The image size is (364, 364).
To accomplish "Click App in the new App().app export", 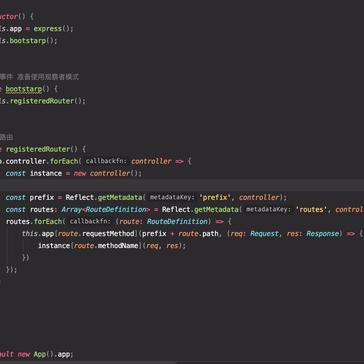I will (x=40, y=354).
